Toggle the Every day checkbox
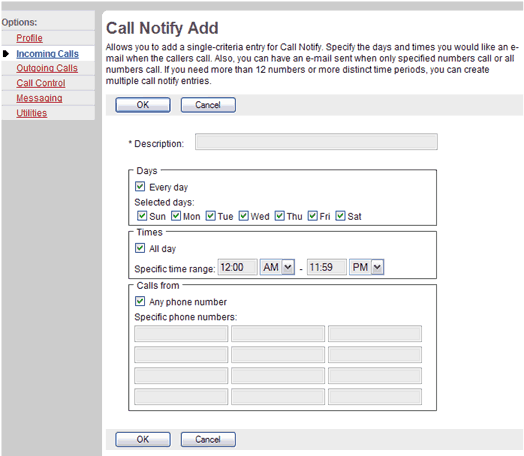Viewport: 524px width, 456px height. click(x=140, y=186)
